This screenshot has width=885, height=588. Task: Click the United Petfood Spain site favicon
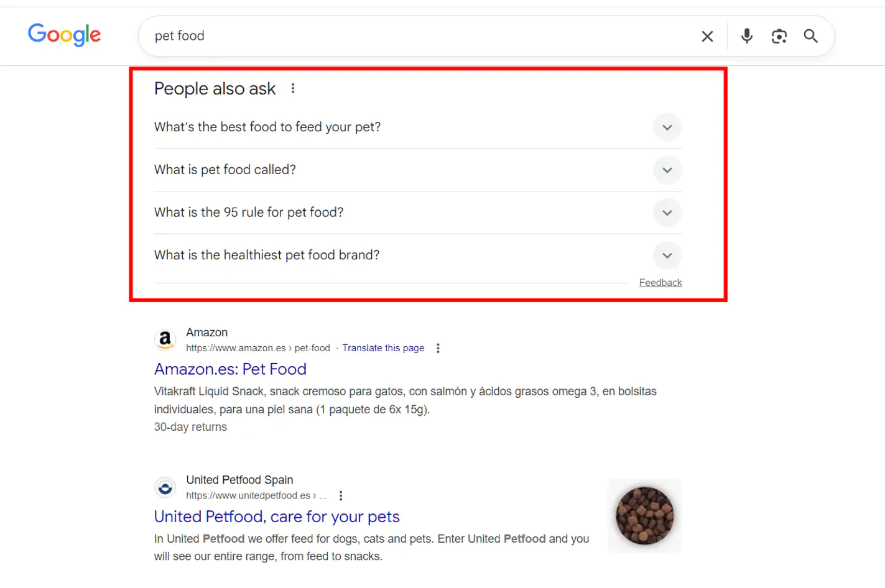click(x=164, y=487)
